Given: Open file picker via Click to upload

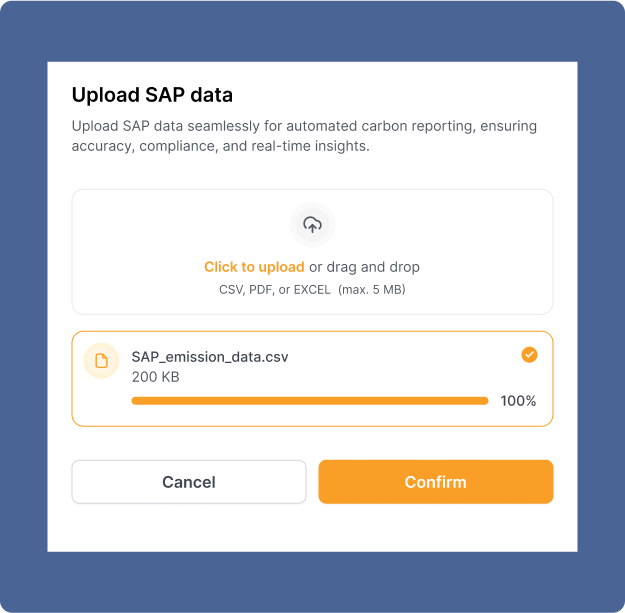Looking at the screenshot, I should click(254, 267).
